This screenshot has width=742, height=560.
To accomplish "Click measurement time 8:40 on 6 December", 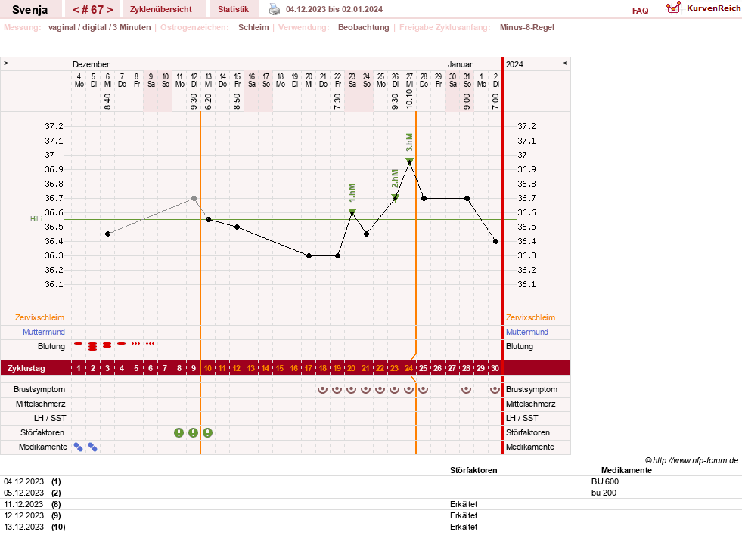I will pos(108,101).
